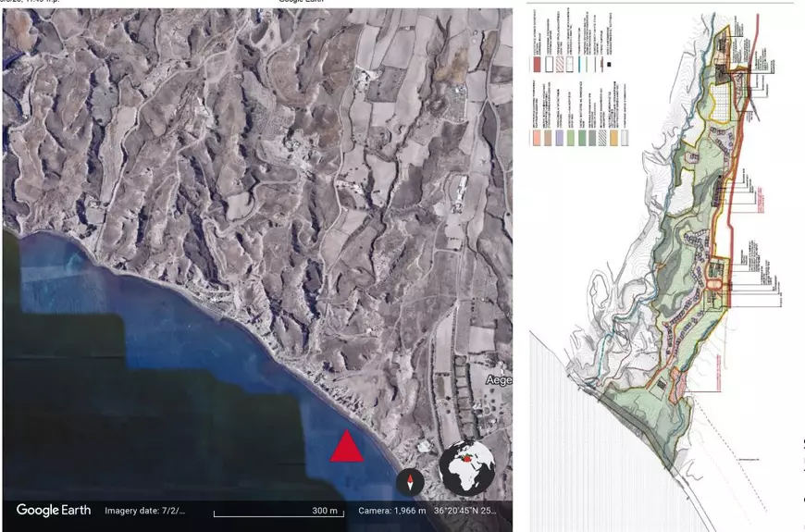The image size is (805, 532).
Task: Click the compass north-reset icon
Action: (410, 483)
